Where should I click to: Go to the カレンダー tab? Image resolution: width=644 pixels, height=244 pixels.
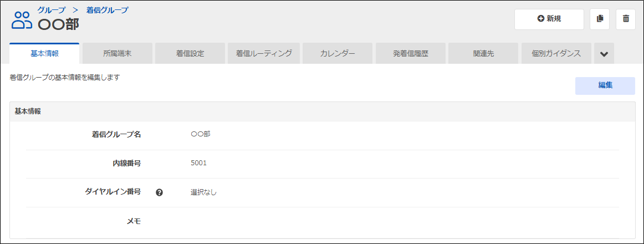338,53
